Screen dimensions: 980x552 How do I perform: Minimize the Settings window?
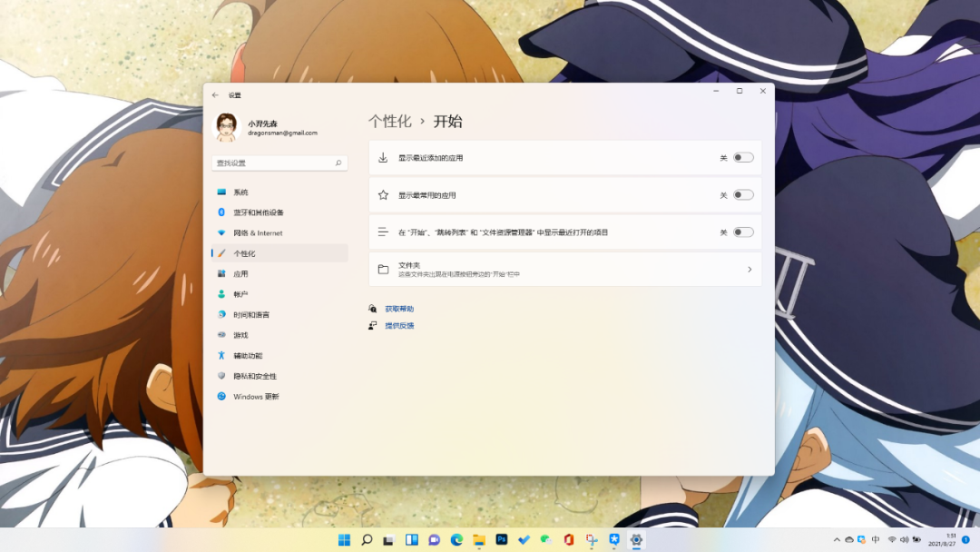pyautogui.click(x=716, y=92)
